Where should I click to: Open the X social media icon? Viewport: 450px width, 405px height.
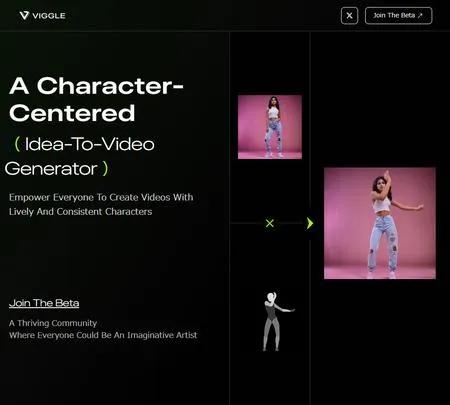(x=349, y=16)
